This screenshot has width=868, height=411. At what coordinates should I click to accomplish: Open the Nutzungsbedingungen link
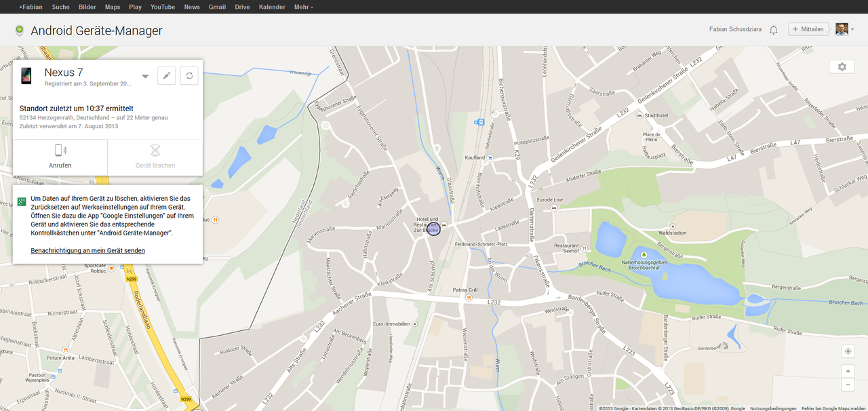pyautogui.click(x=773, y=408)
